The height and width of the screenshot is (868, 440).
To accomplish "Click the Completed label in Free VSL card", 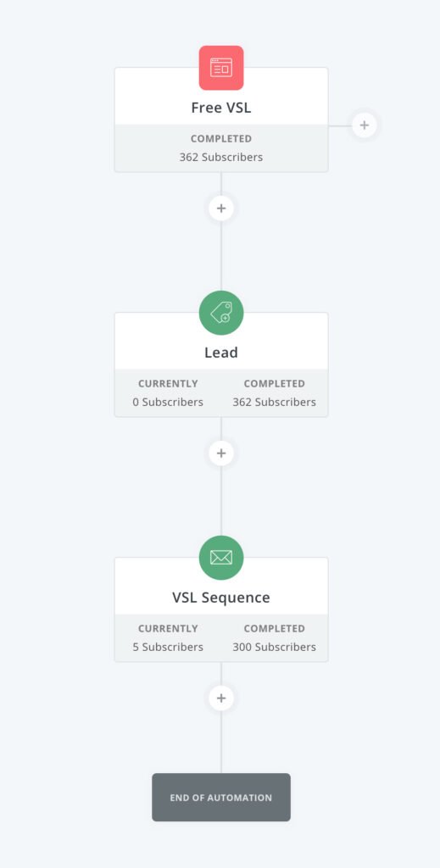I will point(221,139).
